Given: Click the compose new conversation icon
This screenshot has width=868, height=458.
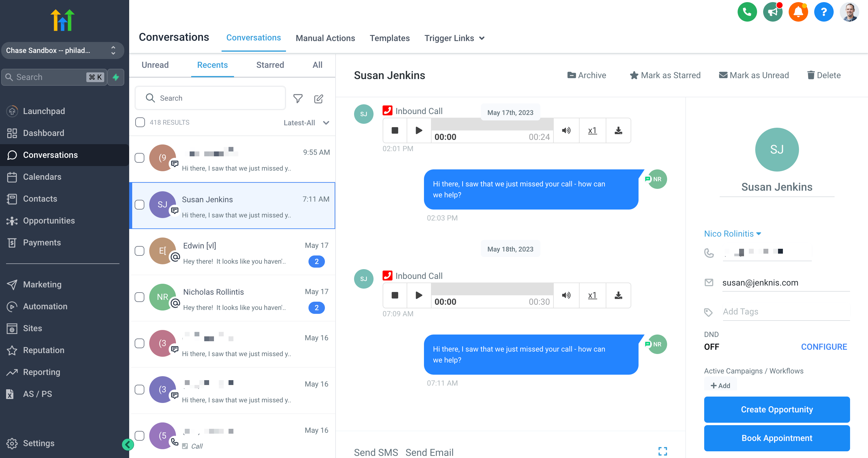Looking at the screenshot, I should coord(319,98).
